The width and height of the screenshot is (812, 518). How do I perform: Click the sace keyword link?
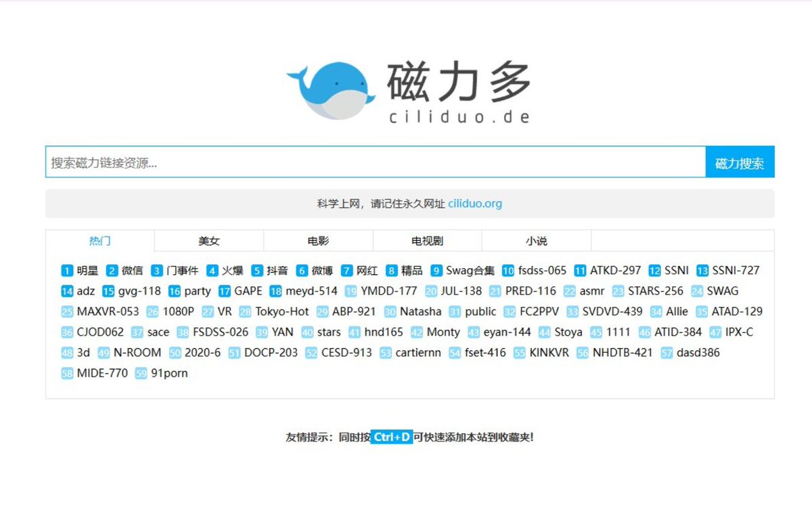click(158, 332)
